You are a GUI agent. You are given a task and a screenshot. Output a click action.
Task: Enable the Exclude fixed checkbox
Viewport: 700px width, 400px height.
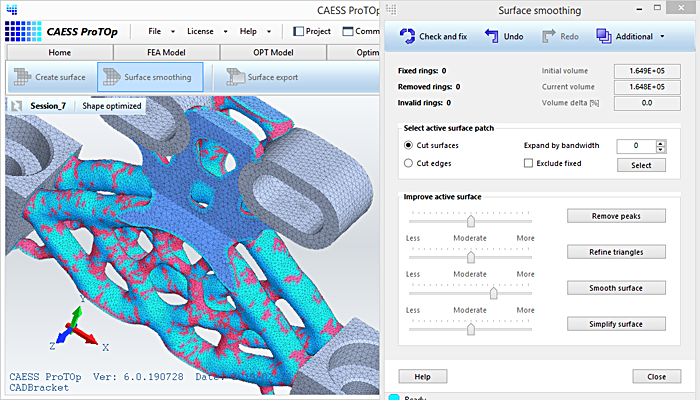(529, 162)
